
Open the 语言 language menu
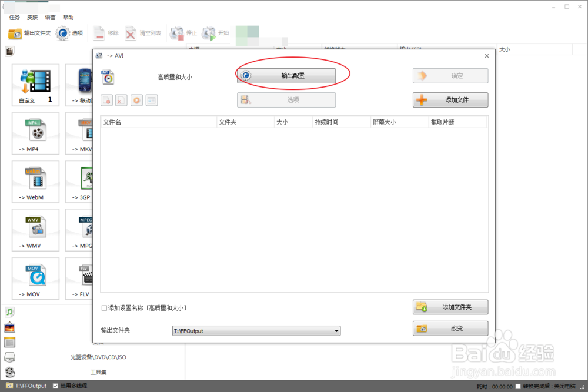click(x=50, y=18)
